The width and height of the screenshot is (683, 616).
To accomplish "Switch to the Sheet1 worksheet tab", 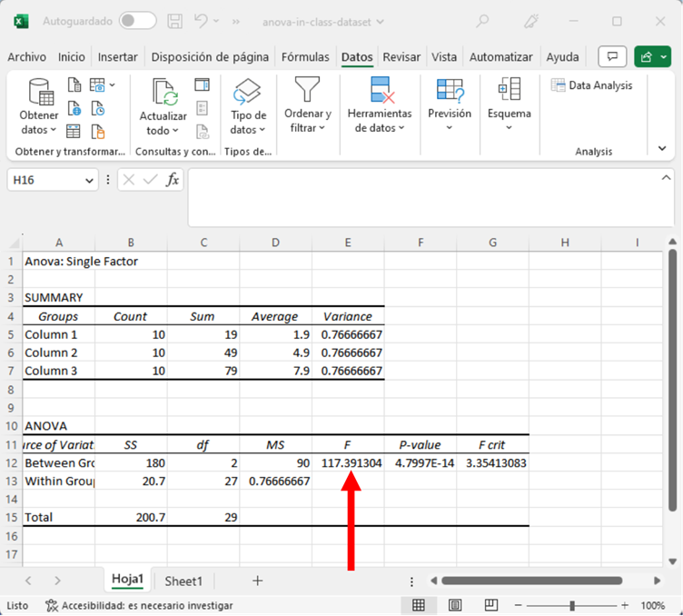I will point(183,581).
